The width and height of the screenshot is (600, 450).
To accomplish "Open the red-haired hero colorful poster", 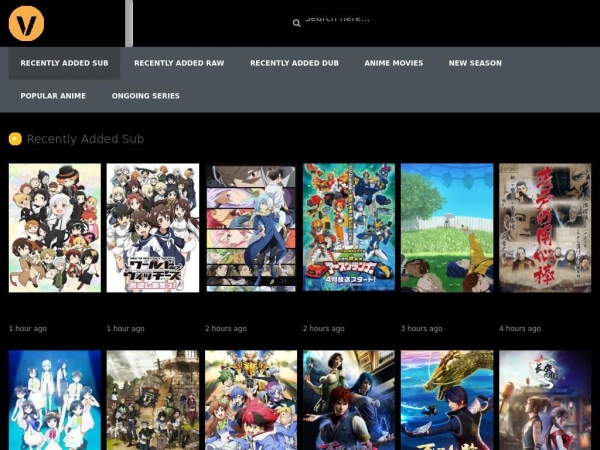I will (251, 400).
